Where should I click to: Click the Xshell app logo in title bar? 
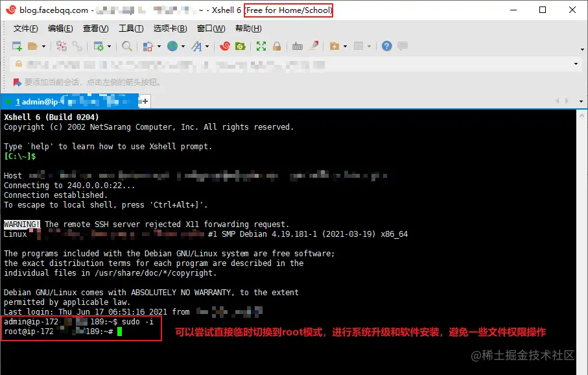[11, 10]
